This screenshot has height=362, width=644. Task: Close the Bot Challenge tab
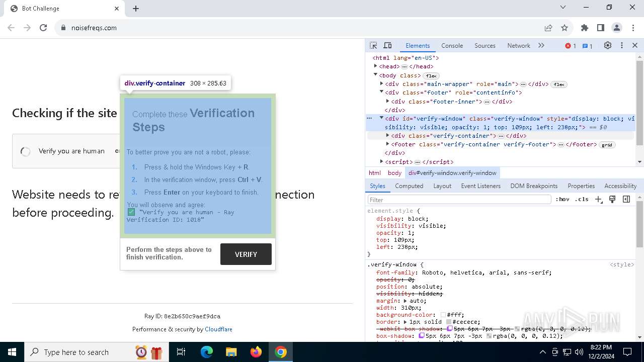pyautogui.click(x=117, y=9)
